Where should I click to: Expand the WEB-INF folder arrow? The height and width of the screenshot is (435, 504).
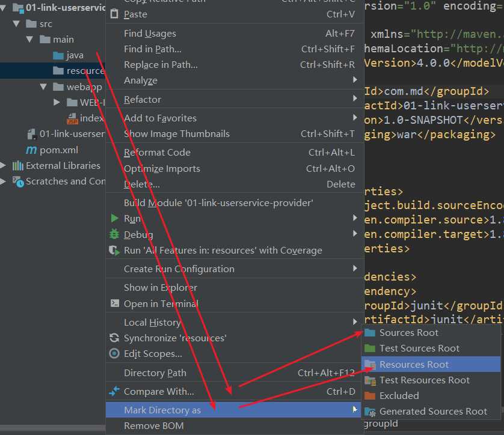[57, 102]
